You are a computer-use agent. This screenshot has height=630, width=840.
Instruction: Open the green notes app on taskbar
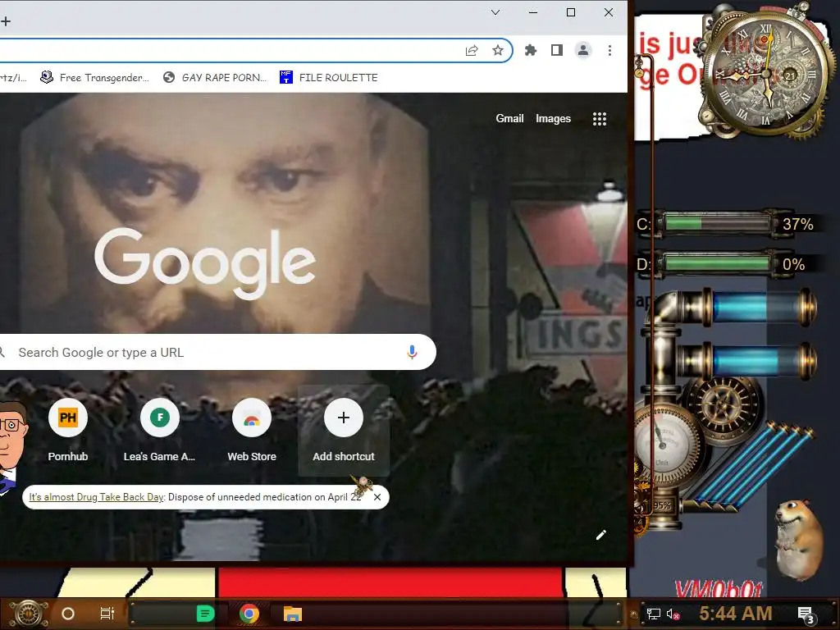(x=205, y=614)
